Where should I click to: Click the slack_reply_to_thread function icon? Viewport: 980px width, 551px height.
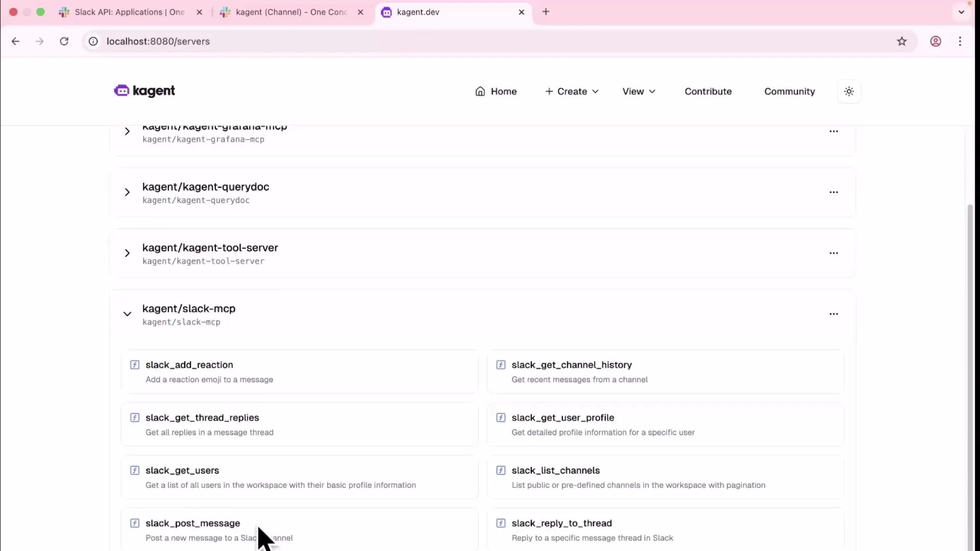point(501,523)
